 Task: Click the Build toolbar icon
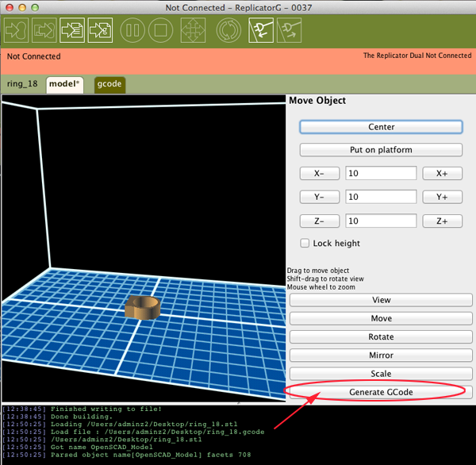tap(16, 30)
